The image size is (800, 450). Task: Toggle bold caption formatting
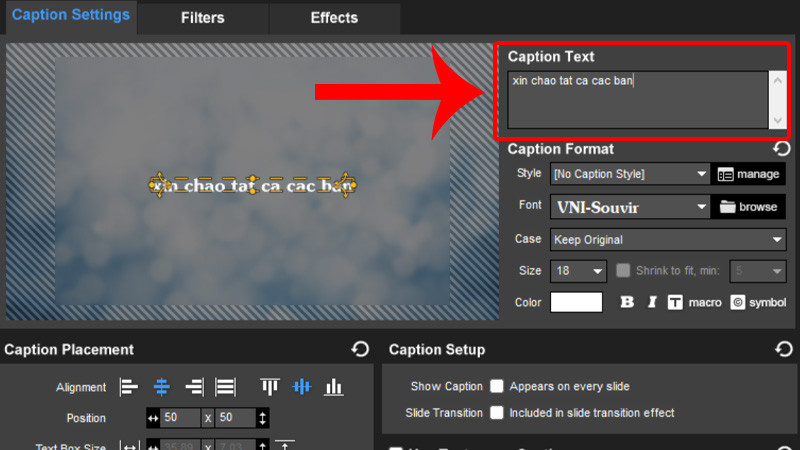[x=627, y=302]
